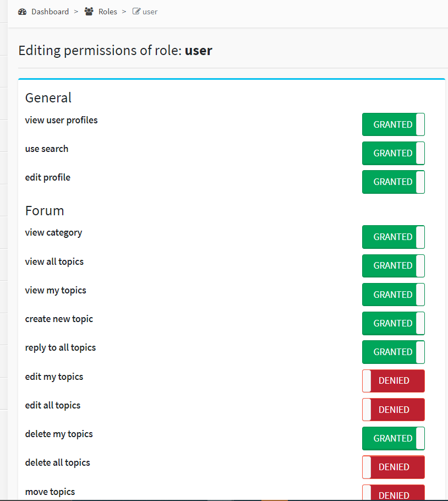Click the 'delete all topics' label
This screenshot has height=501, width=448.
[x=57, y=462]
